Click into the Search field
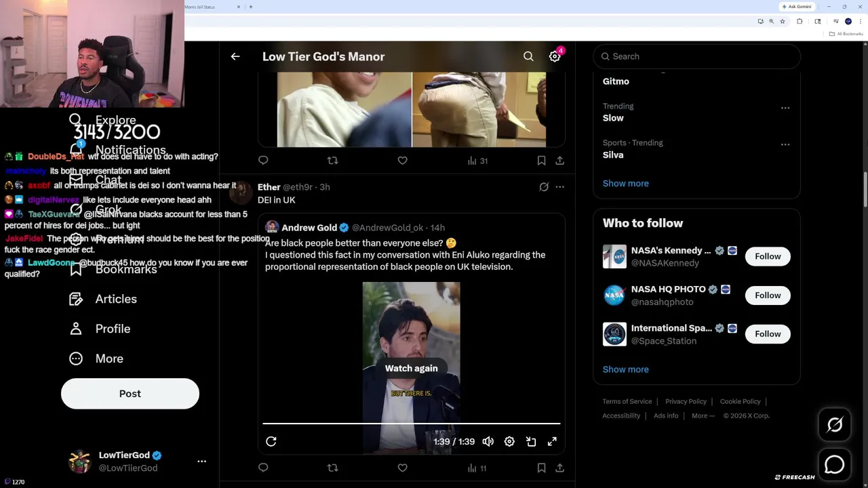 pos(696,56)
